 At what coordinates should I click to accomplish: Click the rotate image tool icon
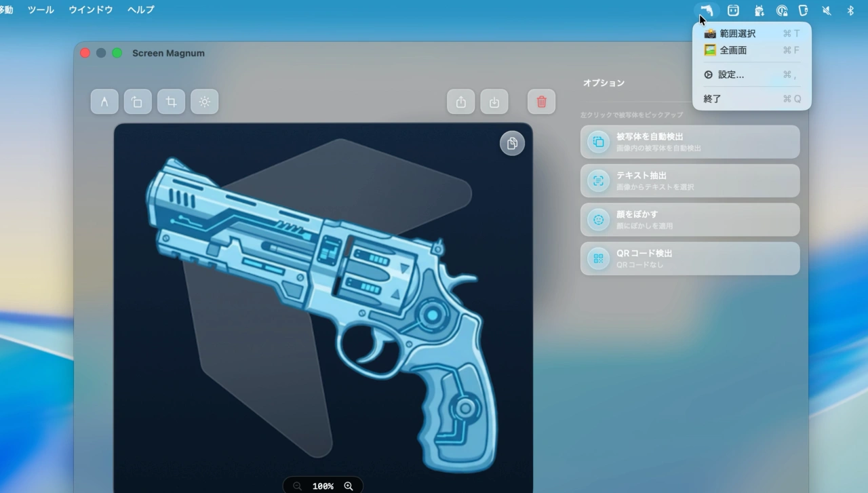pyautogui.click(x=138, y=102)
